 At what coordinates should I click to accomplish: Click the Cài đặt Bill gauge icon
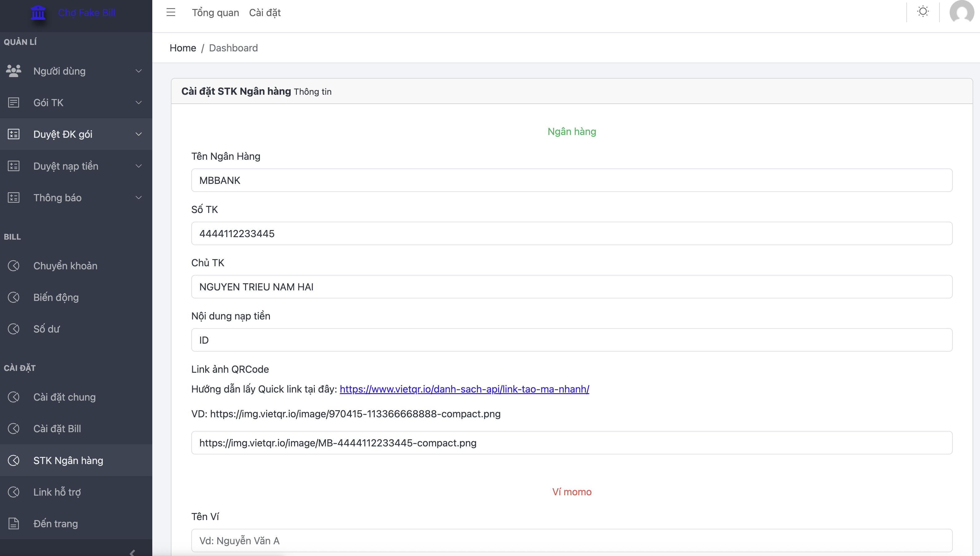[14, 428]
